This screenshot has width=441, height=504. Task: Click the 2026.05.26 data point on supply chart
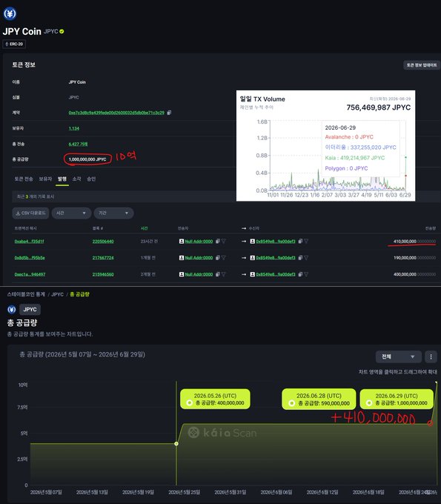[176, 443]
